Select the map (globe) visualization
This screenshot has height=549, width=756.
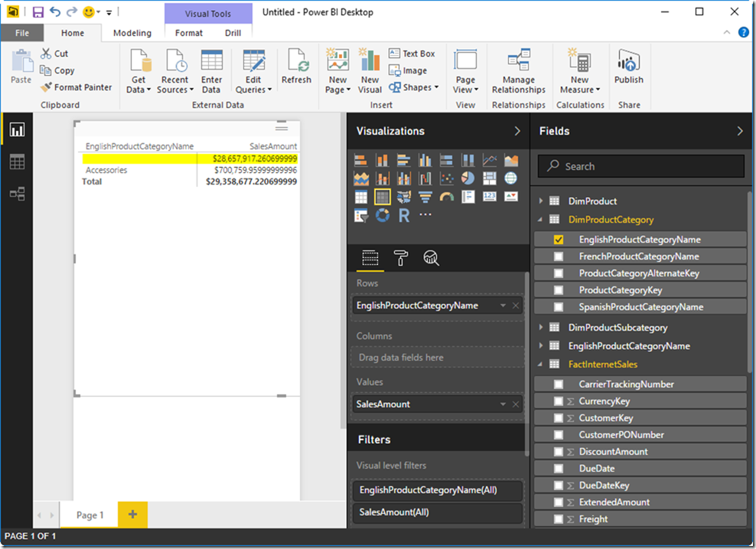[x=511, y=178]
